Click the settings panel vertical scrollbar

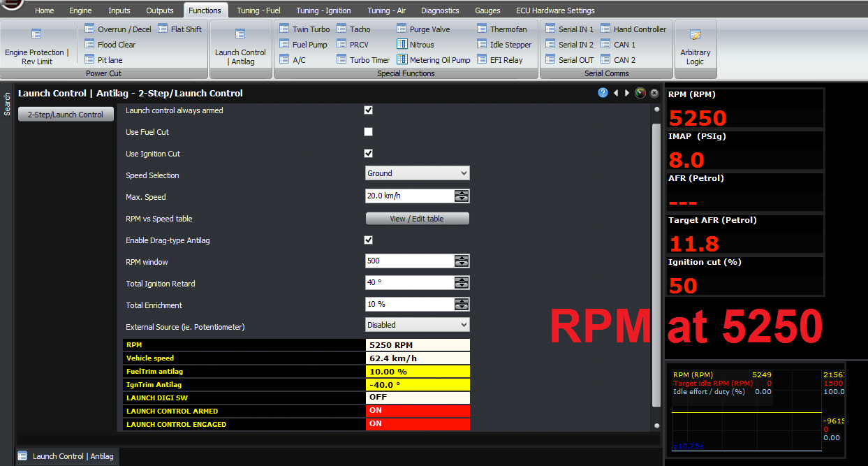coord(656,265)
